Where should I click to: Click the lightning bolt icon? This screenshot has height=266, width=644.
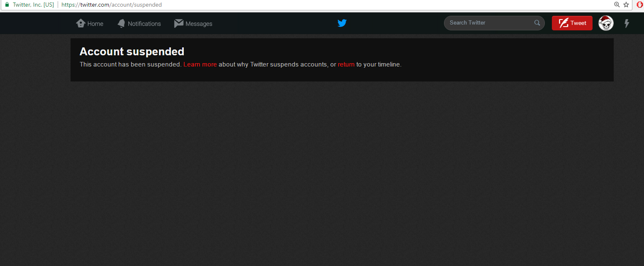627,23
